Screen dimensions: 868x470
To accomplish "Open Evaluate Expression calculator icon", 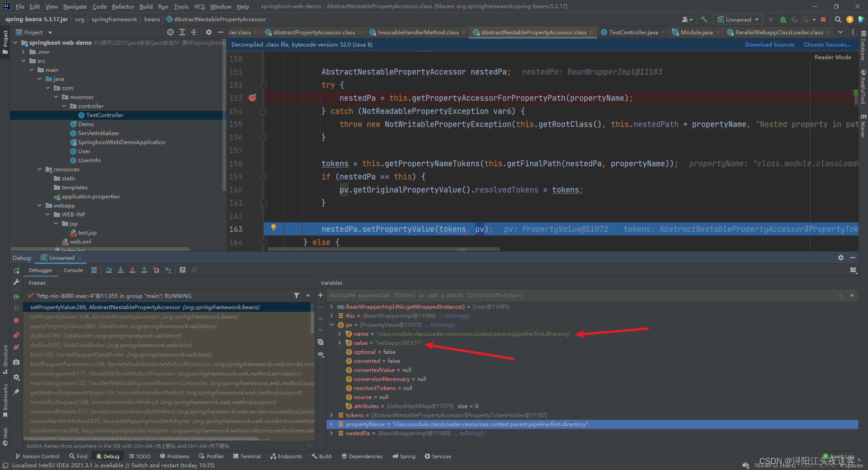I will [x=183, y=270].
